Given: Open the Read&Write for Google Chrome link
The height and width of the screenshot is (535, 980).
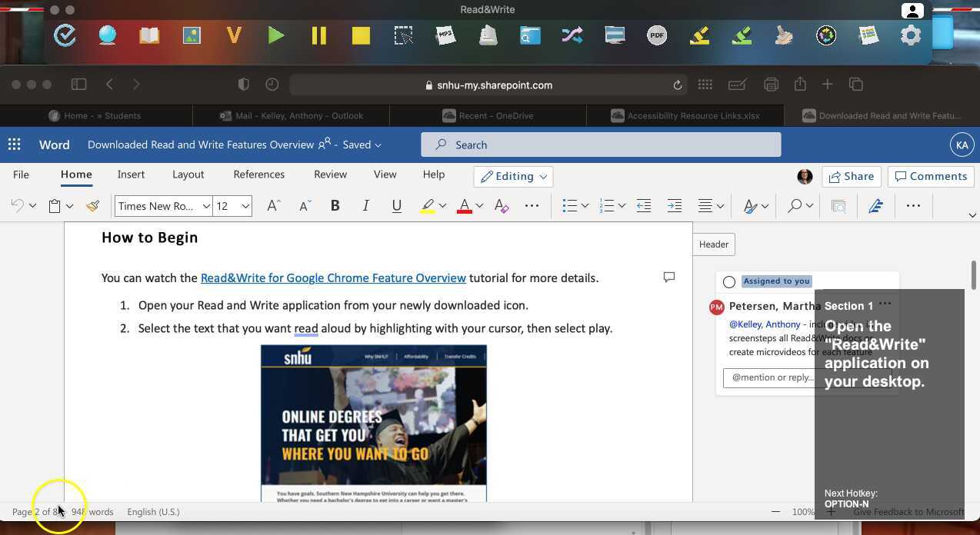Looking at the screenshot, I should click(x=333, y=278).
